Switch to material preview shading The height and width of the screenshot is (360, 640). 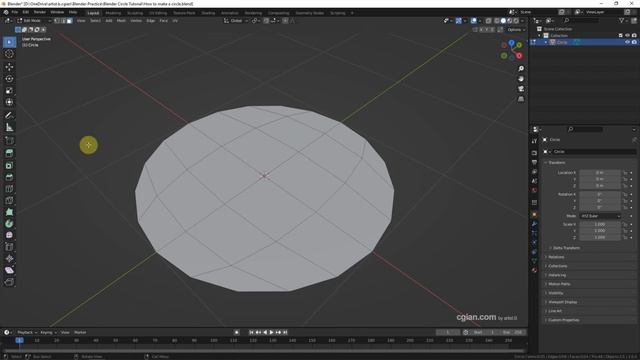pos(510,20)
